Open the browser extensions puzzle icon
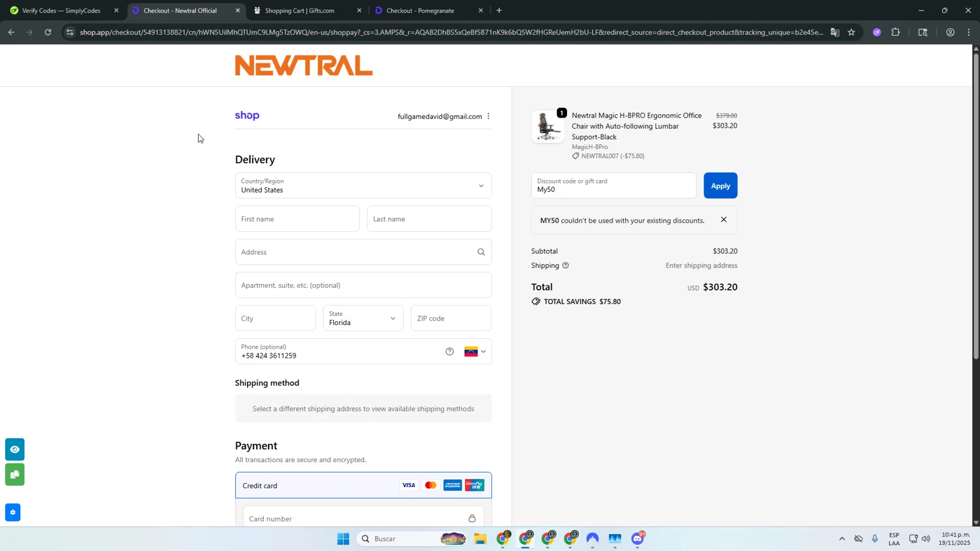 [x=896, y=32]
